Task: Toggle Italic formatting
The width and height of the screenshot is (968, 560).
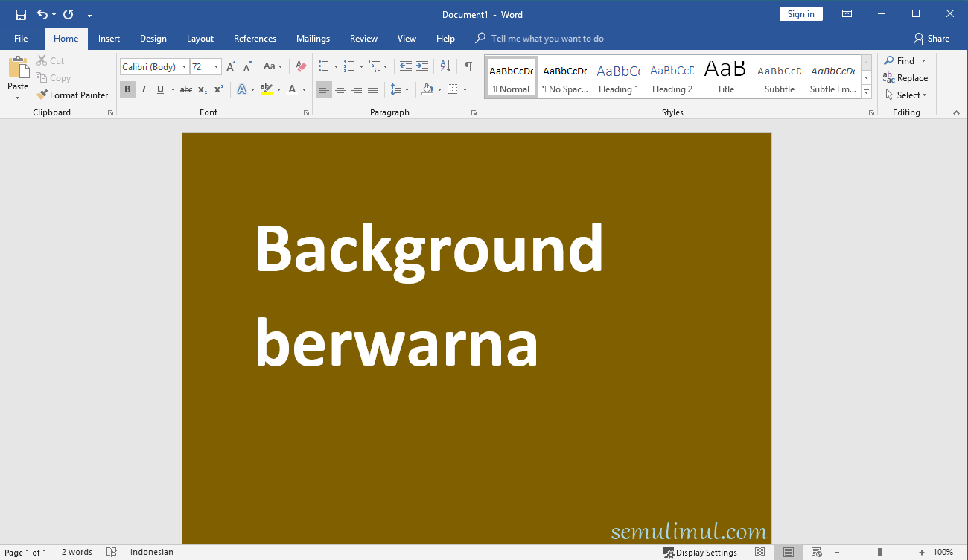Action: coord(144,89)
